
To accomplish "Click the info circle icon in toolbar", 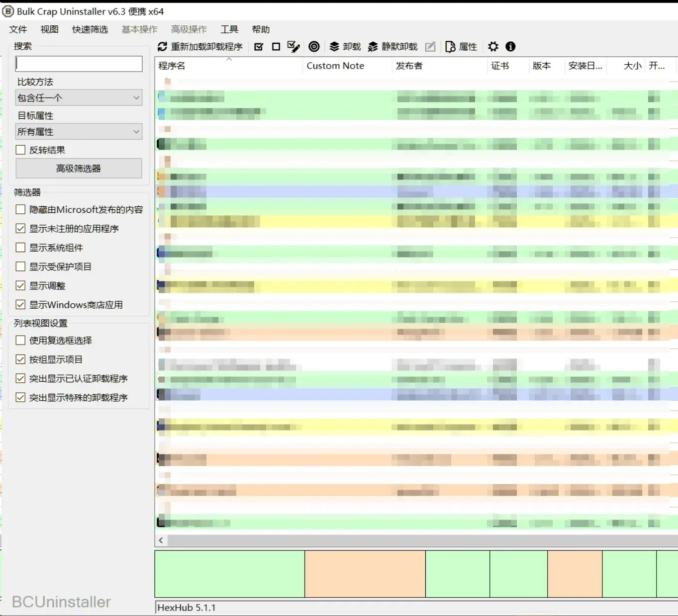I will coord(510,47).
